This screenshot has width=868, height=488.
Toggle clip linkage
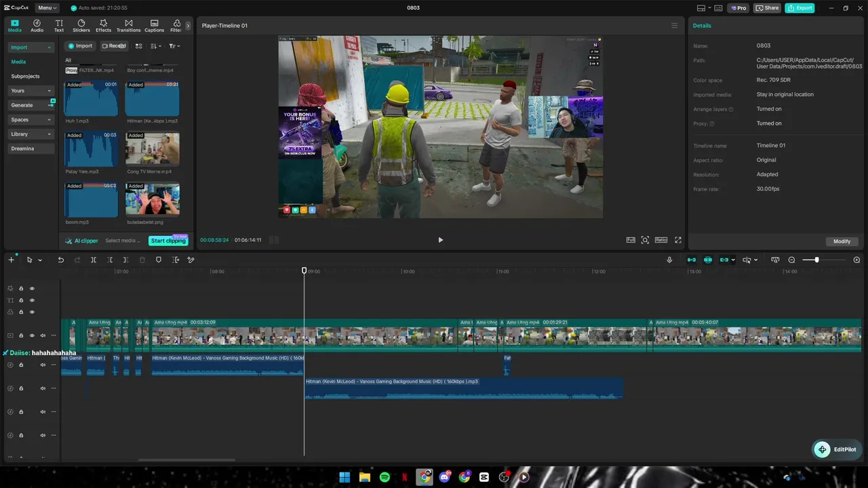click(x=724, y=260)
